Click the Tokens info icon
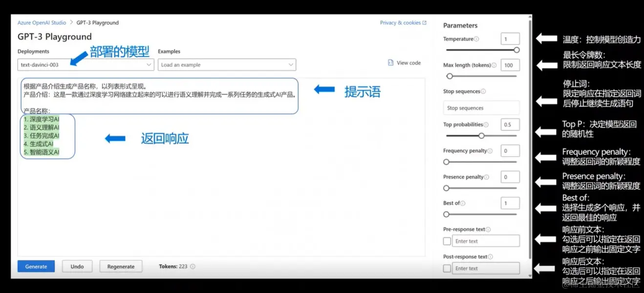The height and width of the screenshot is (293, 644). [193, 267]
